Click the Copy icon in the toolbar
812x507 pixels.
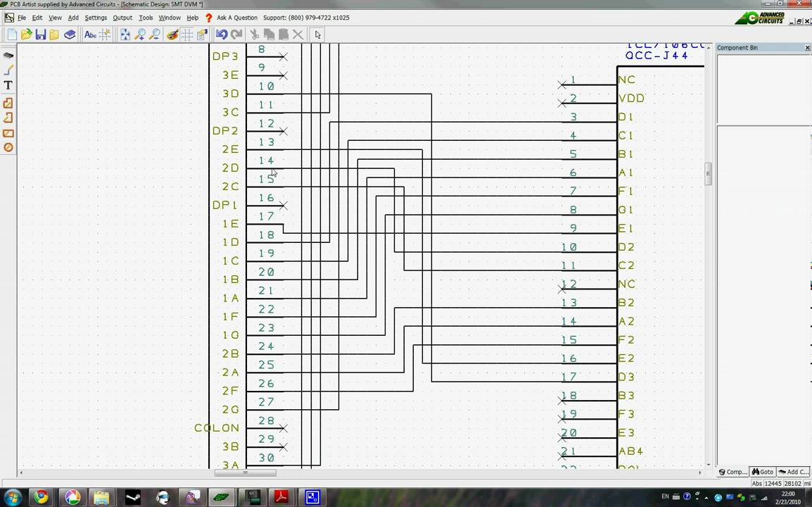click(269, 35)
